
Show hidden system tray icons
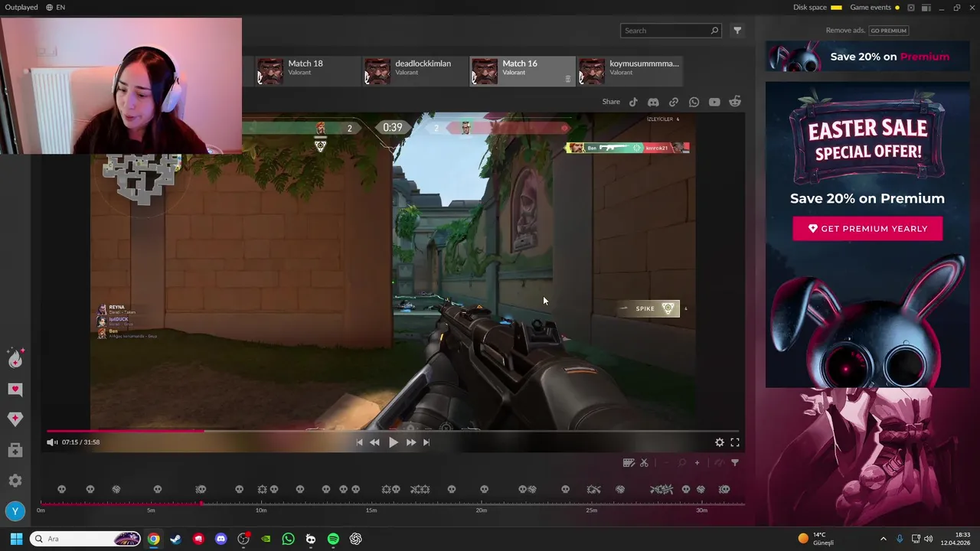[884, 539]
